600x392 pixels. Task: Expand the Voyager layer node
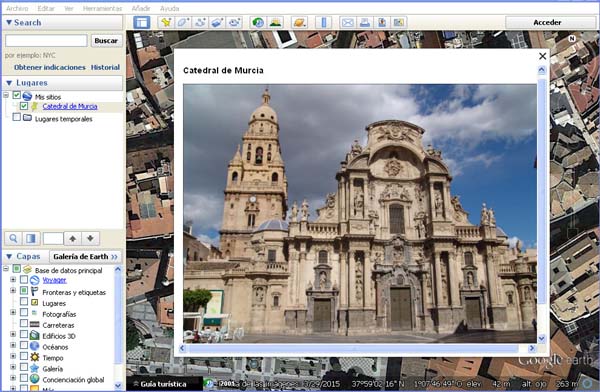13,280
